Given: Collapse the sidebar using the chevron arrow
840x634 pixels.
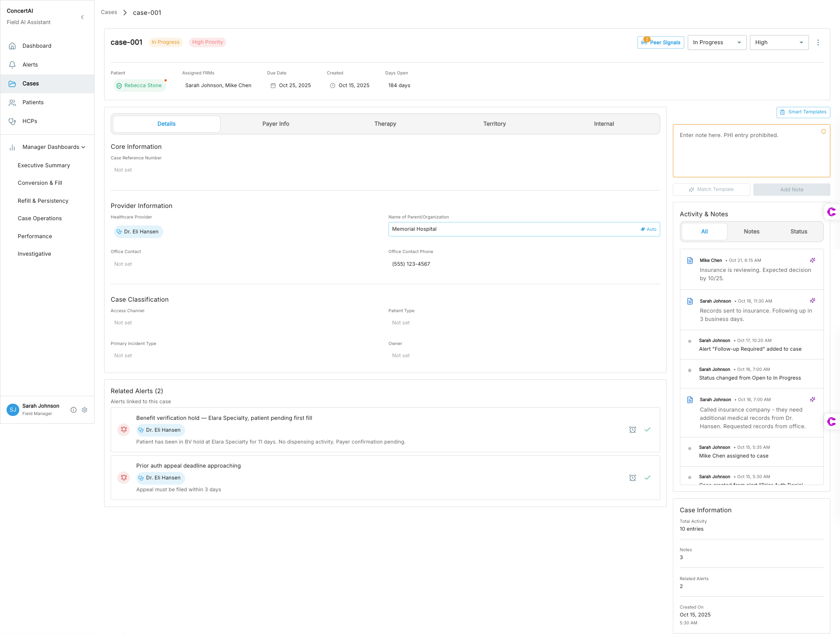Looking at the screenshot, I should (x=82, y=17).
